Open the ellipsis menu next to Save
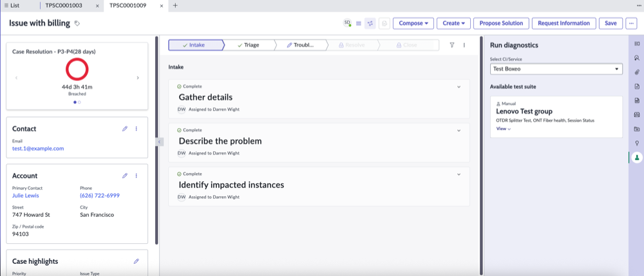644x276 pixels. click(631, 23)
